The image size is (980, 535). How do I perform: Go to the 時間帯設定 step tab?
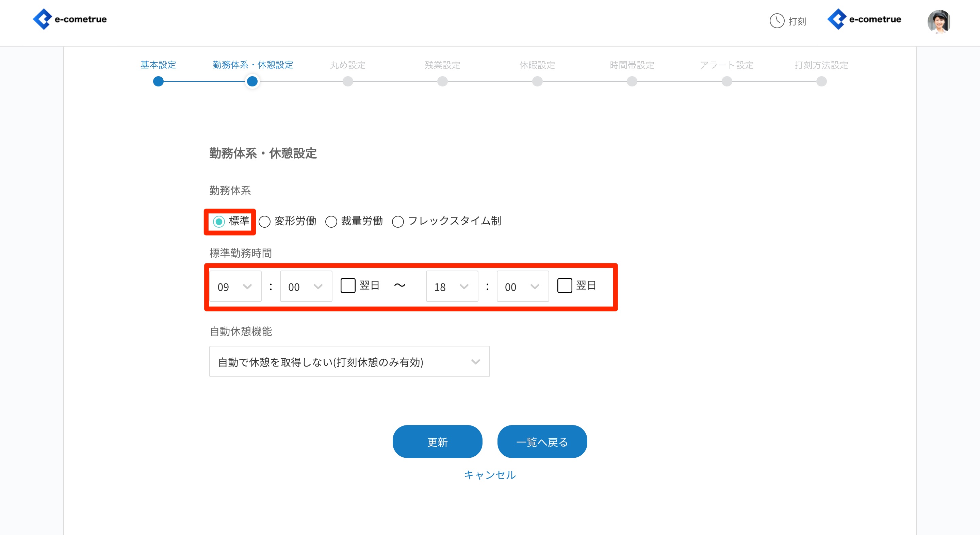(632, 65)
